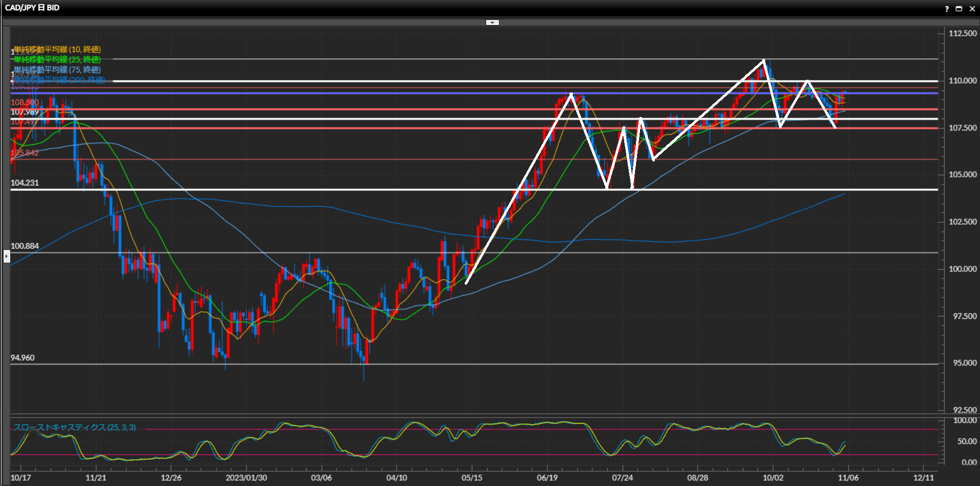Click the 11/06 date on time axis

(848, 478)
